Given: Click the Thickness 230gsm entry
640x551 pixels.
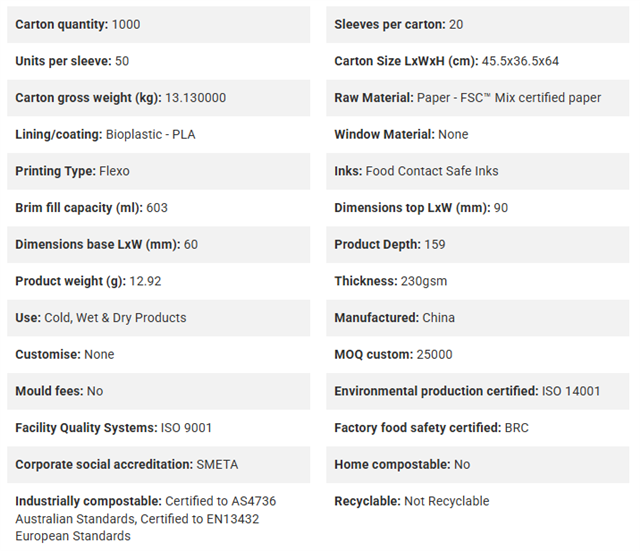Looking at the screenshot, I should tap(391, 281).
